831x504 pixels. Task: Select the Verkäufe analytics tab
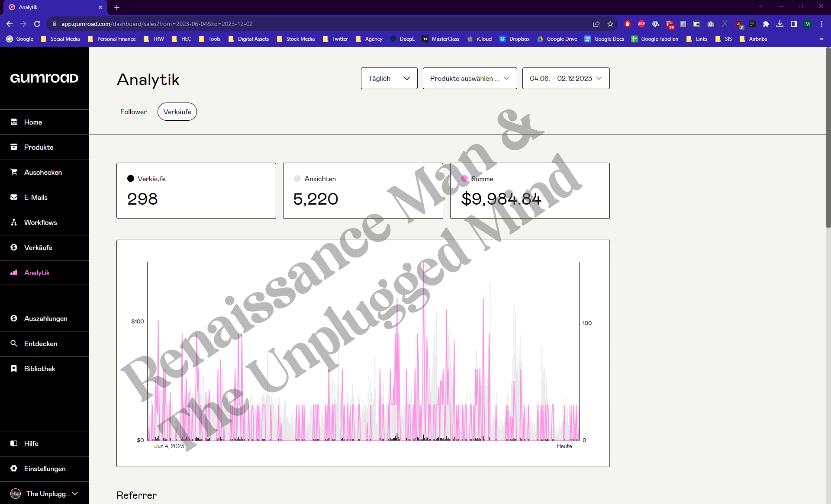pos(177,112)
